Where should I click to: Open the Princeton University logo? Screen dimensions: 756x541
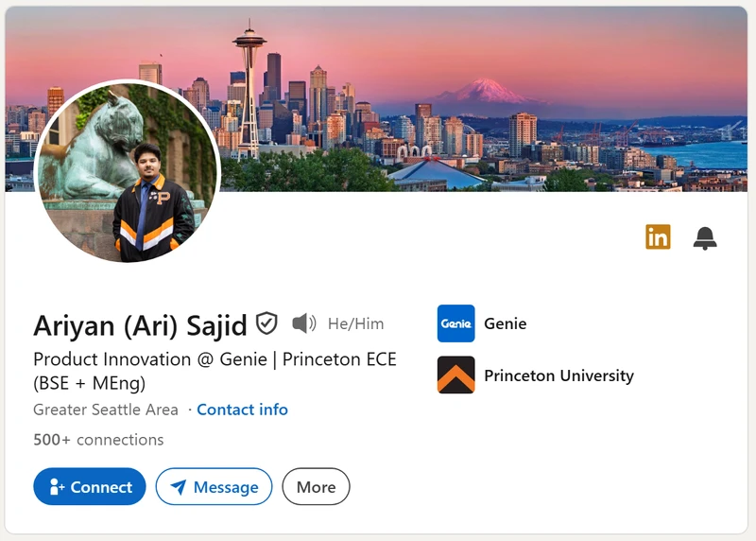[x=456, y=375]
